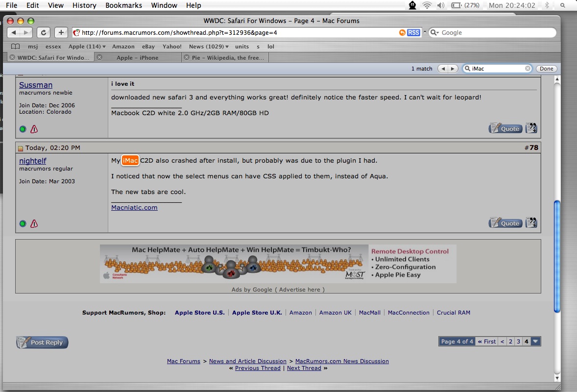
Task: Open MacRumors.com News Discussion breadcrumb
Action: coord(342,362)
